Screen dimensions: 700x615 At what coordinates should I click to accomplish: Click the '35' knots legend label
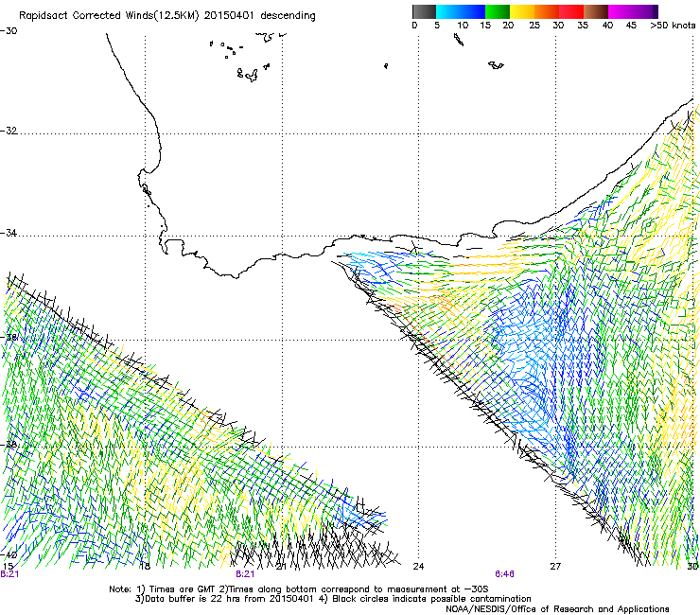pyautogui.click(x=583, y=26)
